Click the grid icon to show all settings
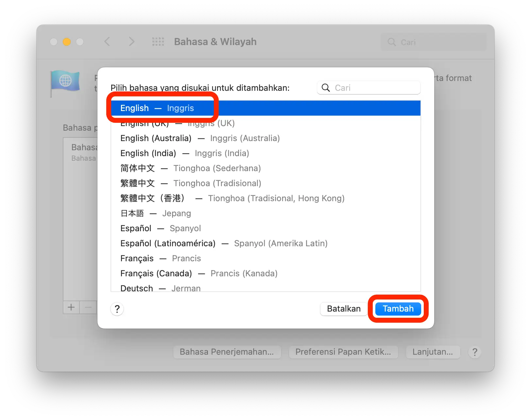531x420 pixels. point(158,41)
